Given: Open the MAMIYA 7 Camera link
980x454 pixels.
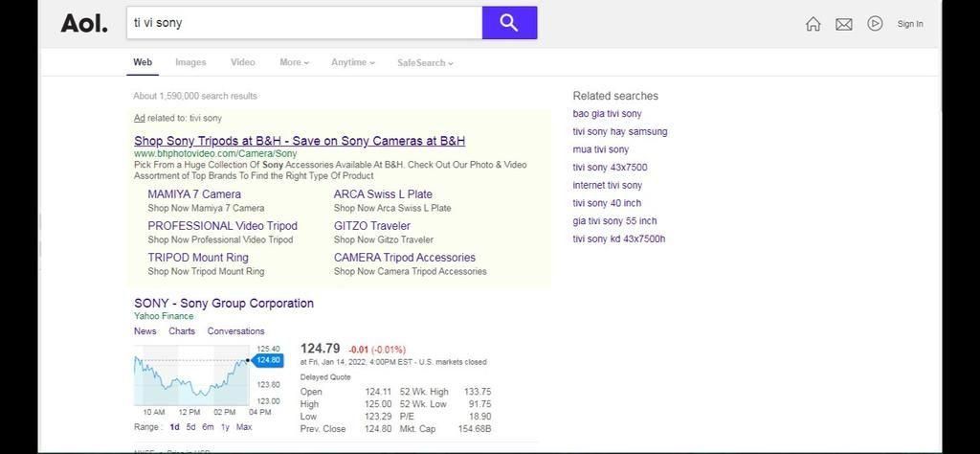Looking at the screenshot, I should [194, 194].
